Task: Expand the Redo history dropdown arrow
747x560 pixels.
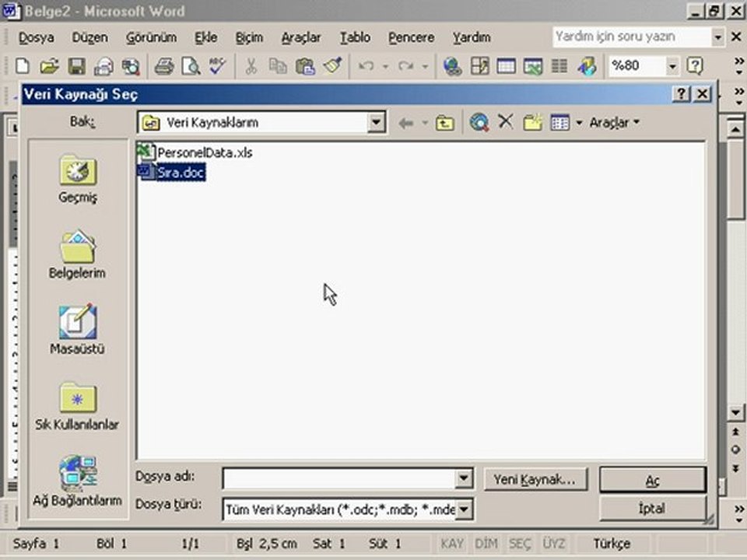Action: 425,66
